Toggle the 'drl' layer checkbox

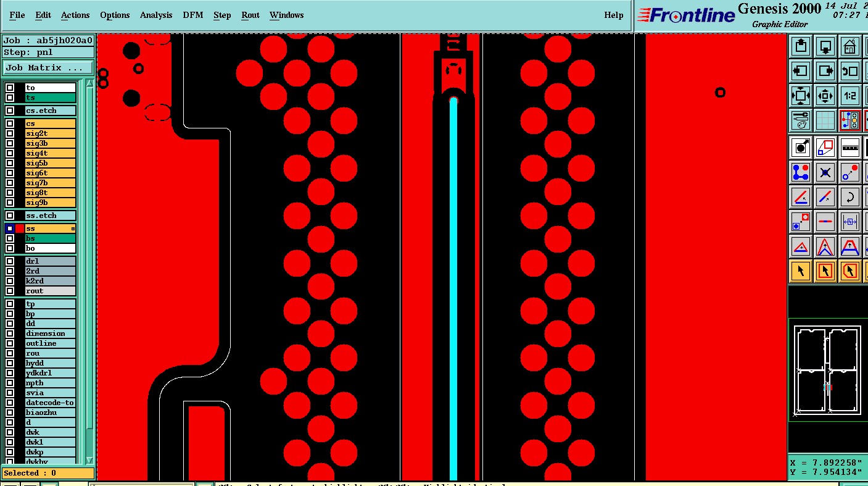[10, 261]
